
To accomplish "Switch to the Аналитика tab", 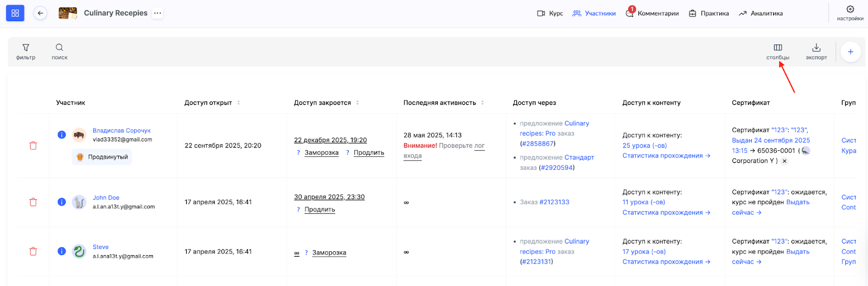I will 761,14.
